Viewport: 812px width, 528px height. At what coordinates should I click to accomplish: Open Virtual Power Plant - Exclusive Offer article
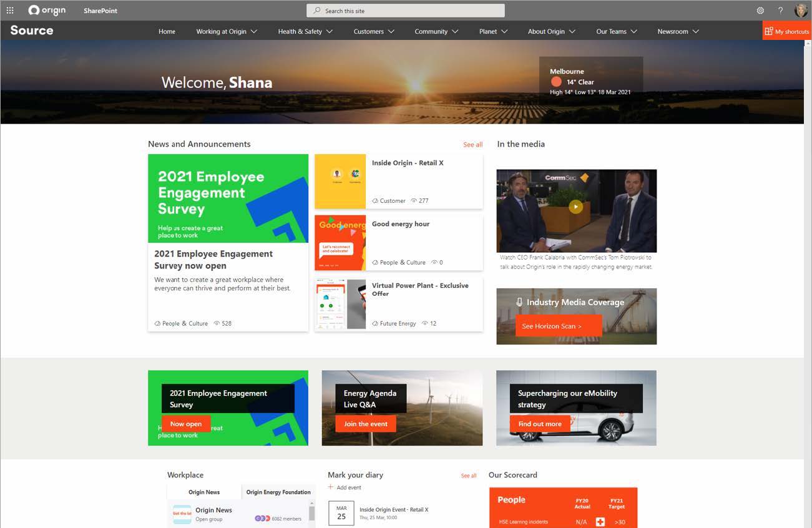(x=420, y=289)
